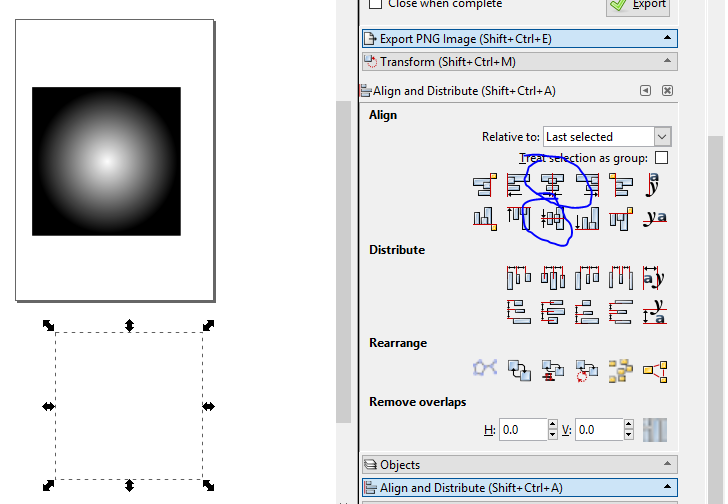The height and width of the screenshot is (504, 728).
Task: Click the bottom-right corner scale handle
Action: click(208, 485)
